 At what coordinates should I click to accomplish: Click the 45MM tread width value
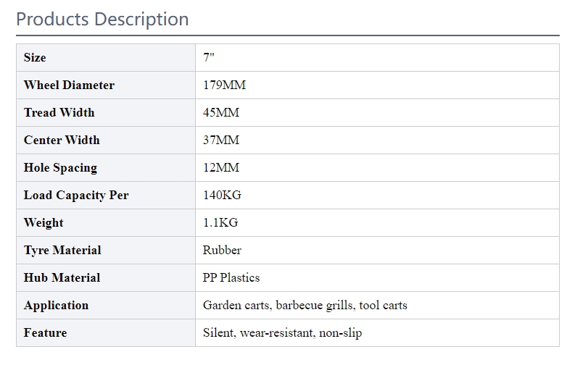pyautogui.click(x=221, y=112)
